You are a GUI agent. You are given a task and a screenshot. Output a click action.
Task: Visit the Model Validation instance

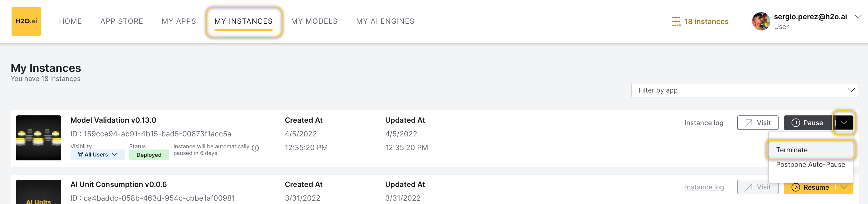coord(758,123)
